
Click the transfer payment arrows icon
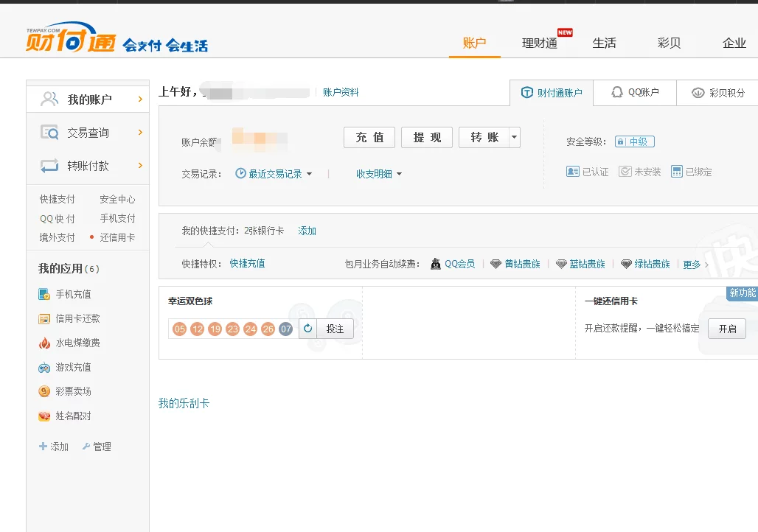[x=49, y=166]
